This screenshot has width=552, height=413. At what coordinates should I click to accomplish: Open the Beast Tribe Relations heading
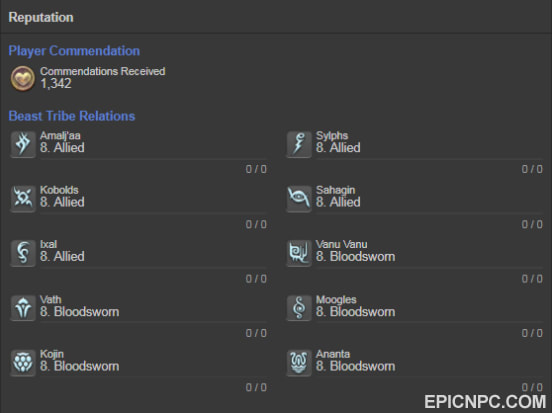72,116
